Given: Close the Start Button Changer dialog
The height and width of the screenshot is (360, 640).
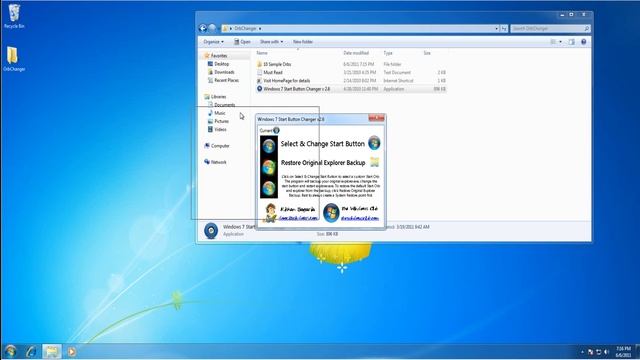Looking at the screenshot, I should [x=376, y=118].
